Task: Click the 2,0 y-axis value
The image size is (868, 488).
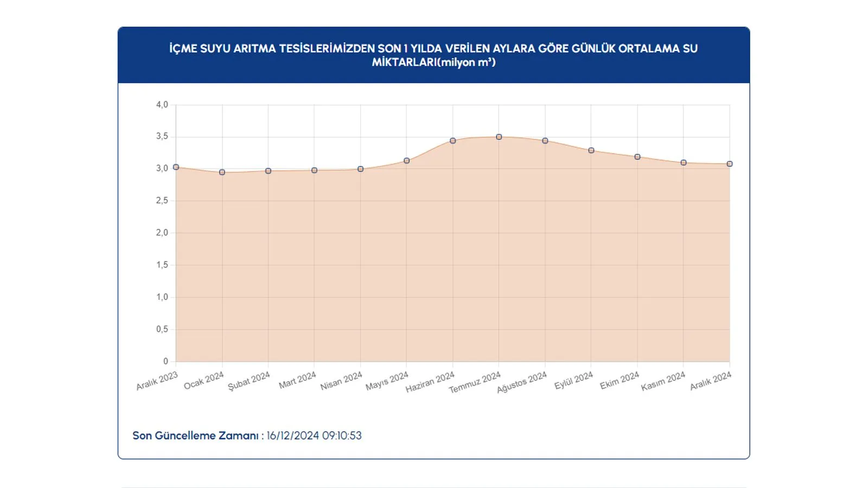Action: coord(162,233)
